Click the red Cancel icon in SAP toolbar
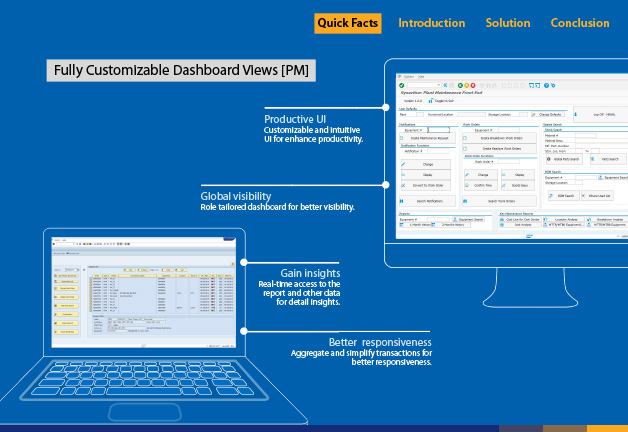The width and height of the screenshot is (628, 432). tap(473, 86)
